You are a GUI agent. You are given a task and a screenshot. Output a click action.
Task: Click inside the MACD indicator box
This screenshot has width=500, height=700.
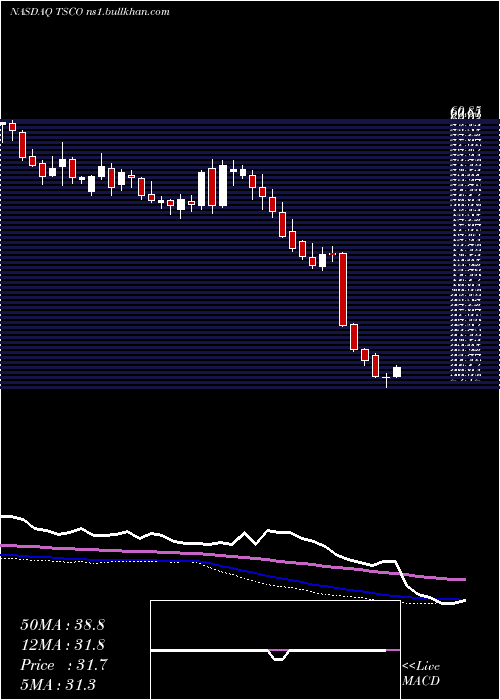pyautogui.click(x=275, y=650)
